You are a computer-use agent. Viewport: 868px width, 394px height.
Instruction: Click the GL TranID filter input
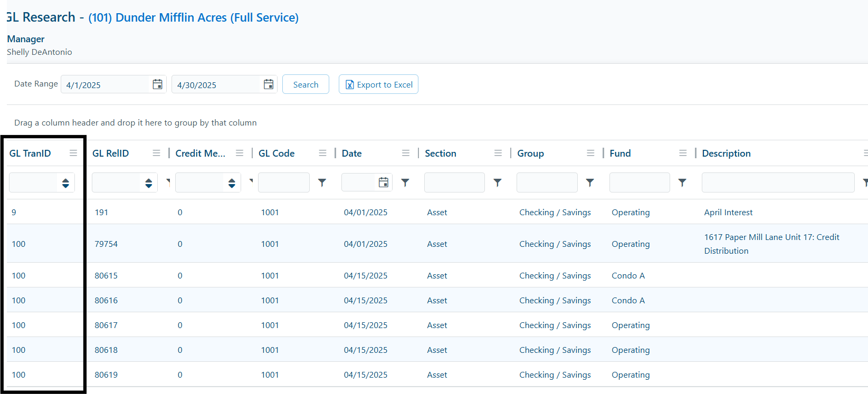pos(33,182)
